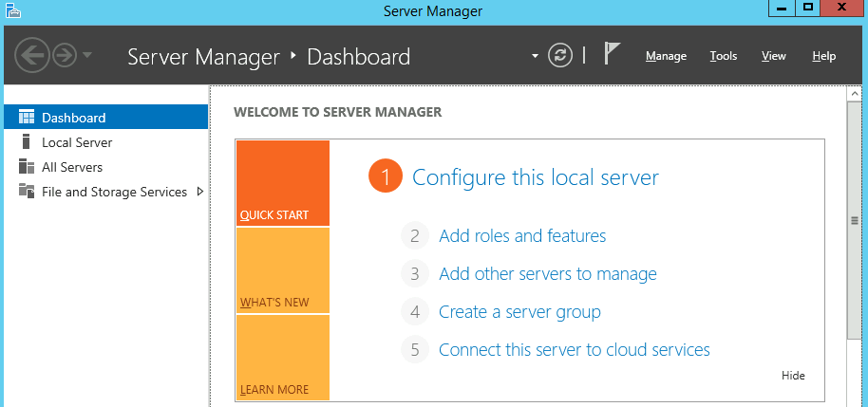Click the vertical scrollbar thumb

(x=853, y=220)
